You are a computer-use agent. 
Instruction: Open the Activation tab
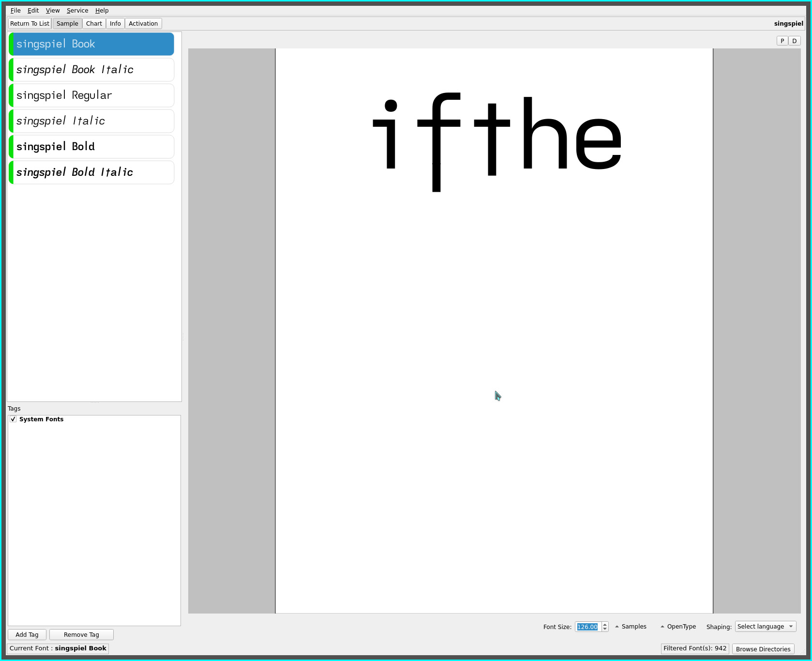[143, 24]
